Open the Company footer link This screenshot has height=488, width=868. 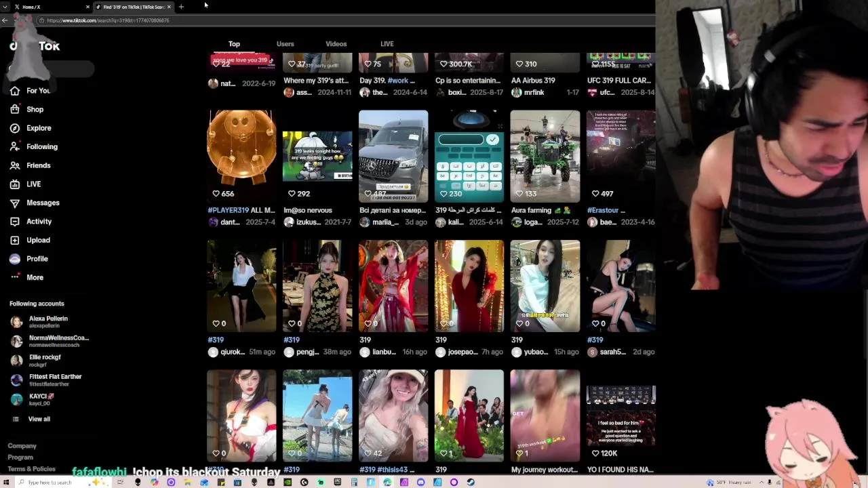[22, 446]
